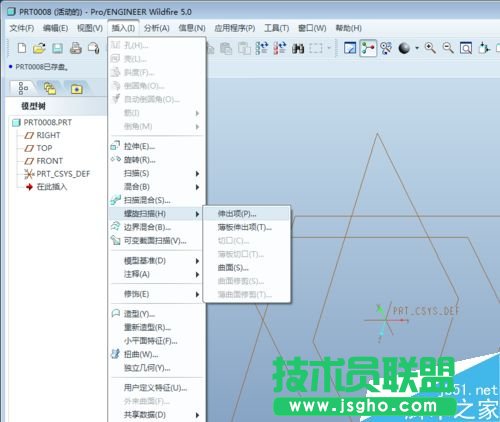This screenshot has height=422, width=500.
Task: Click the Regenerate model icon
Action: coord(262,48)
